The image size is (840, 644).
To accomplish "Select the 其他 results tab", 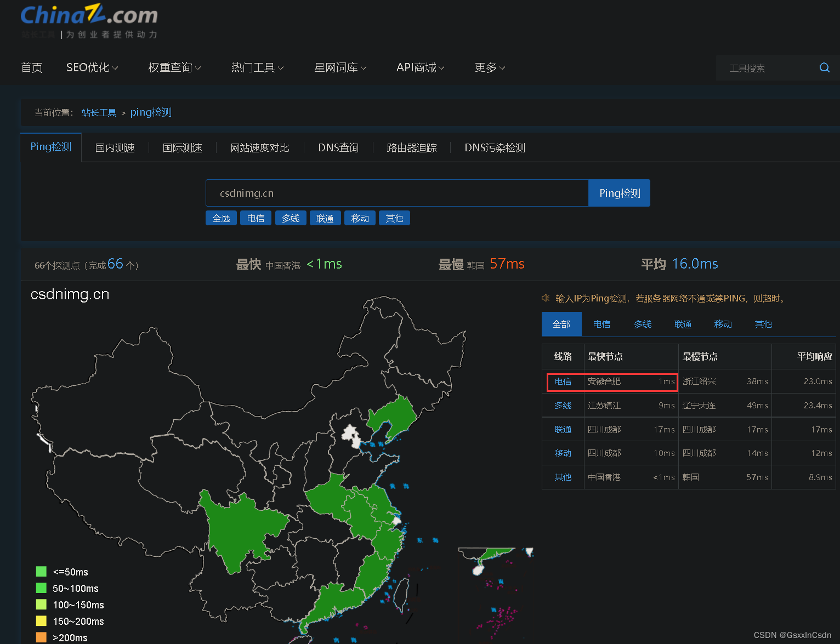I will point(763,324).
